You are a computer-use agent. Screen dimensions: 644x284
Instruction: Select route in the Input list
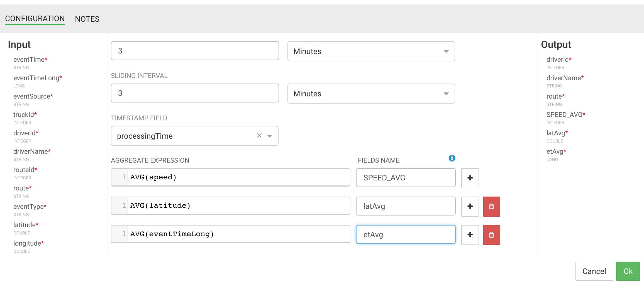pos(23,188)
